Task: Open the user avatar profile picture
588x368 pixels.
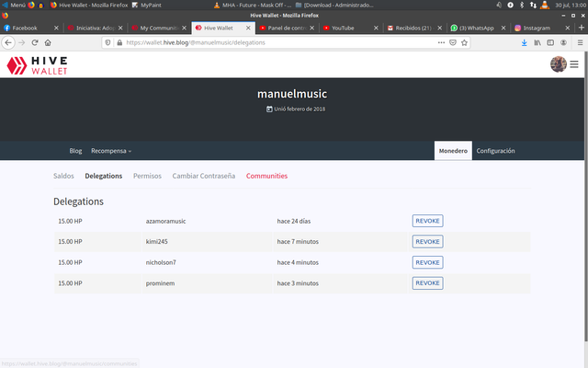Action: [559, 64]
